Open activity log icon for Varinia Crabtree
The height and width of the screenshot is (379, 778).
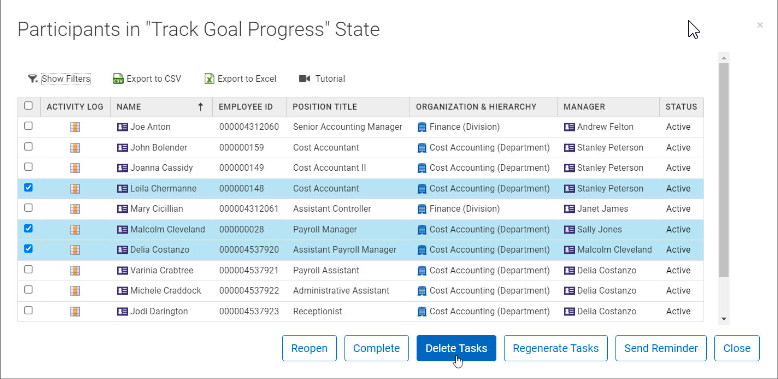point(75,270)
